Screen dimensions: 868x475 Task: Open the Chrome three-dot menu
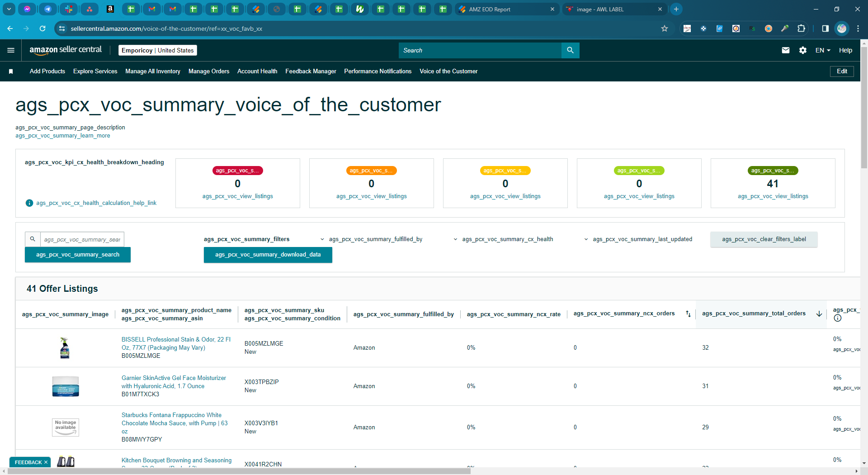pyautogui.click(x=858, y=28)
